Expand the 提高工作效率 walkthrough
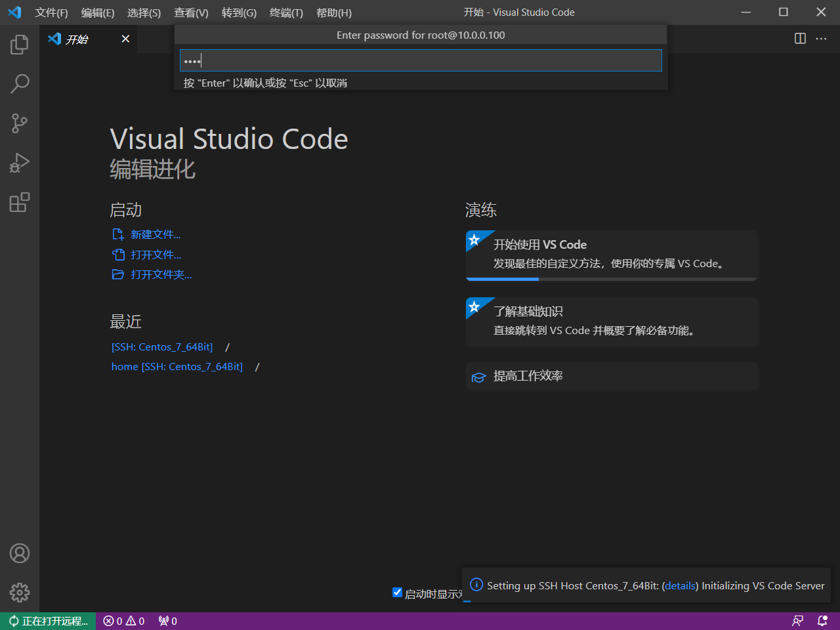The image size is (840, 630). 612,377
